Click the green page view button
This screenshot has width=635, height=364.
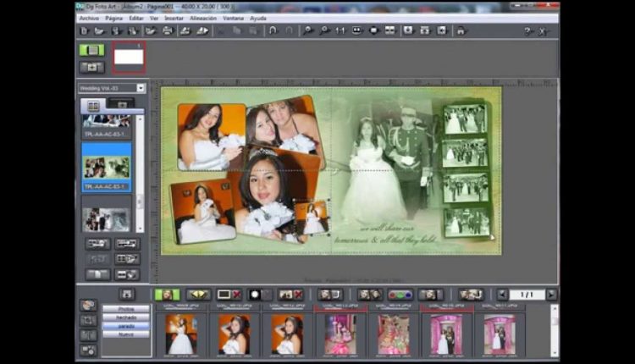click(x=92, y=50)
